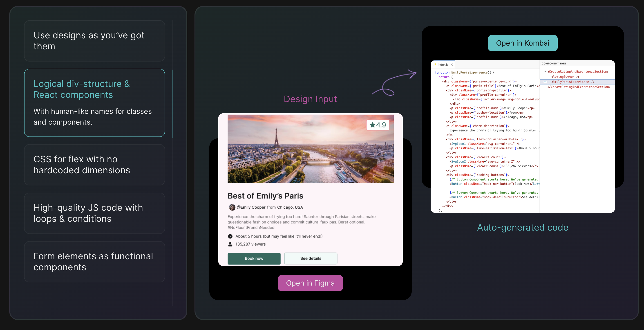Click the Book now button on Paris card
This screenshot has height=330, width=644.
pos(254,258)
